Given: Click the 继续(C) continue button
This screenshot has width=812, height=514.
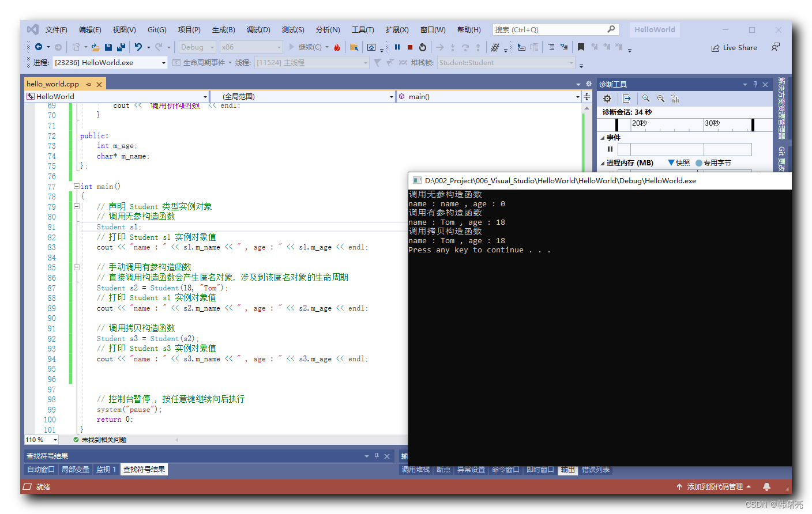Looking at the screenshot, I should point(305,47).
